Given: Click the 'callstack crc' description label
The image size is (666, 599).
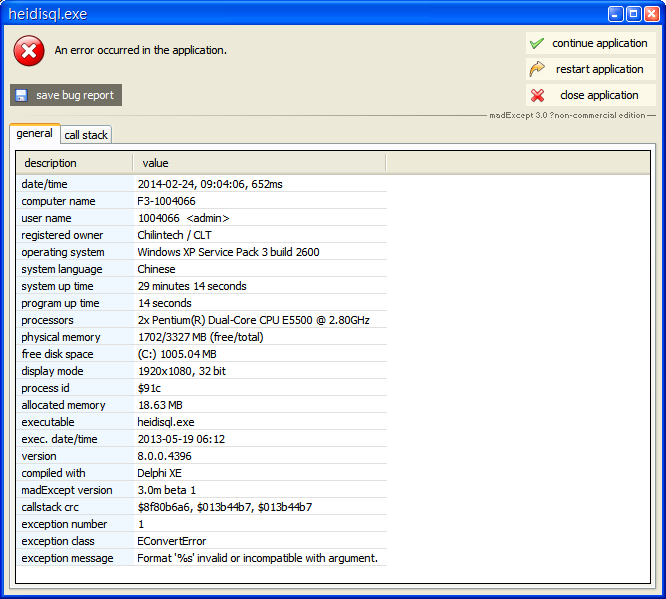Looking at the screenshot, I should coord(50,507).
